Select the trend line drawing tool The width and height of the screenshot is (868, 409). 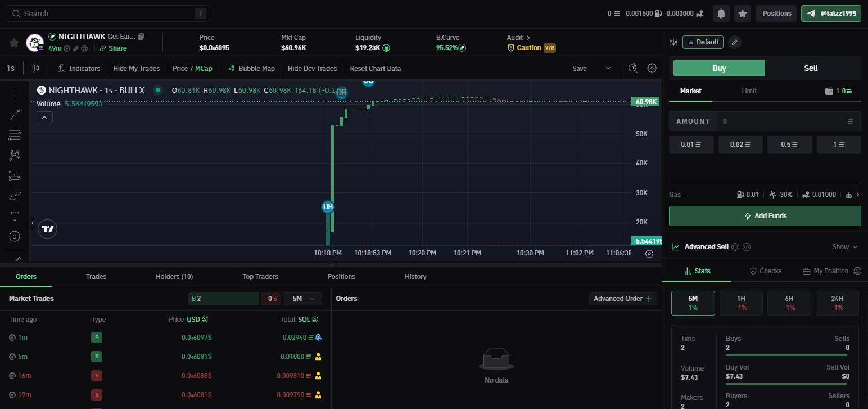tap(15, 115)
